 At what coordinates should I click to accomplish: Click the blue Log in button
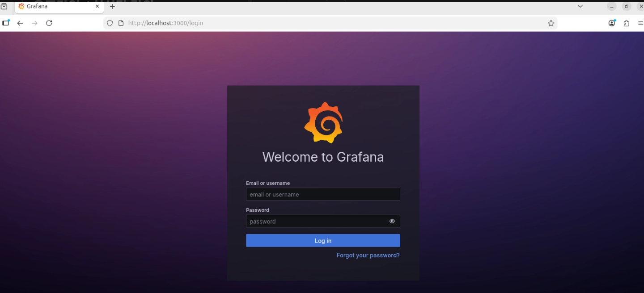[323, 241]
